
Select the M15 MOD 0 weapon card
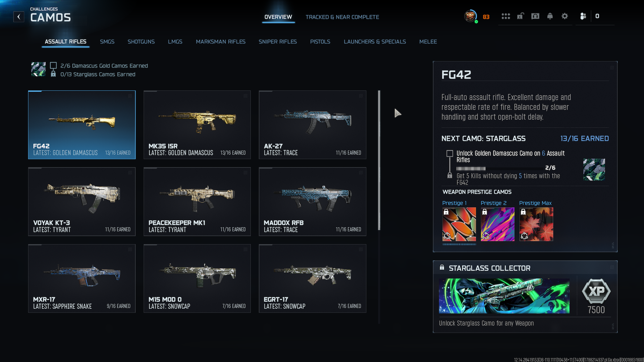tap(197, 278)
